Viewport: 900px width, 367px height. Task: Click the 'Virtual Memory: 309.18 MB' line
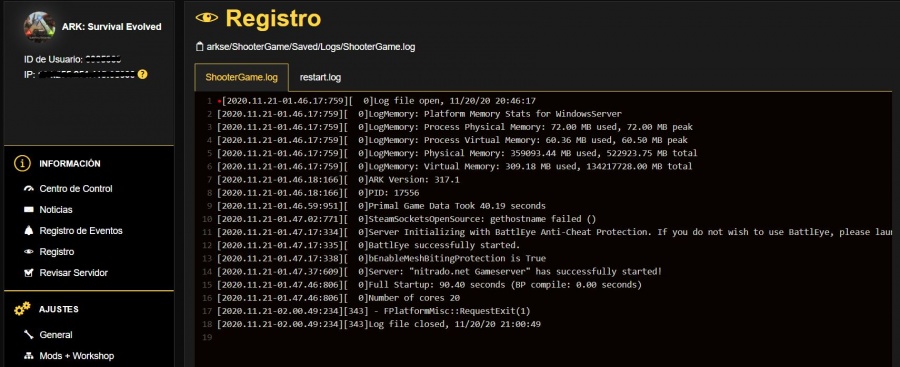pyautogui.click(x=454, y=167)
